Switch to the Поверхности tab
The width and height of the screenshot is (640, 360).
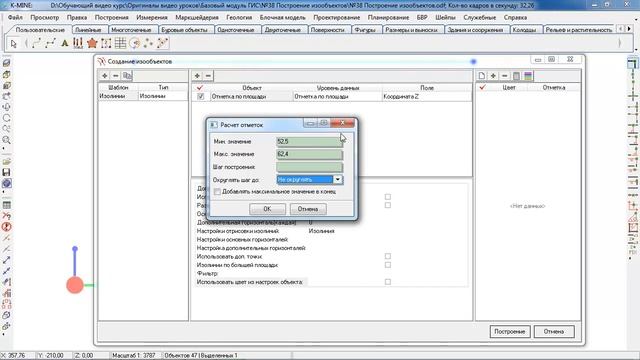[327, 30]
